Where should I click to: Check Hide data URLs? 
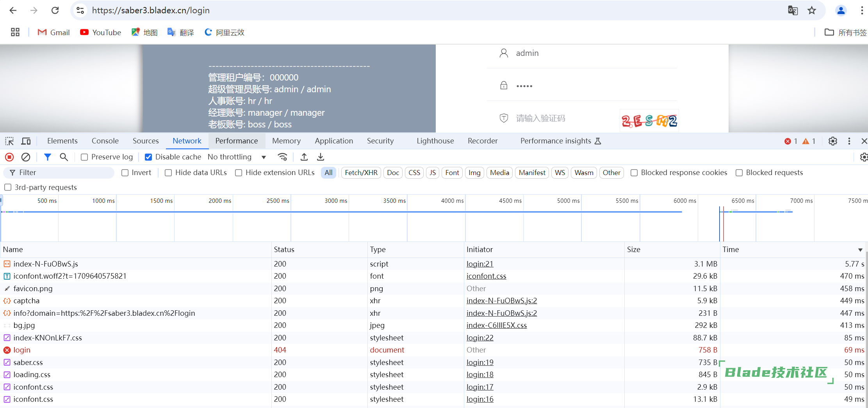click(168, 173)
